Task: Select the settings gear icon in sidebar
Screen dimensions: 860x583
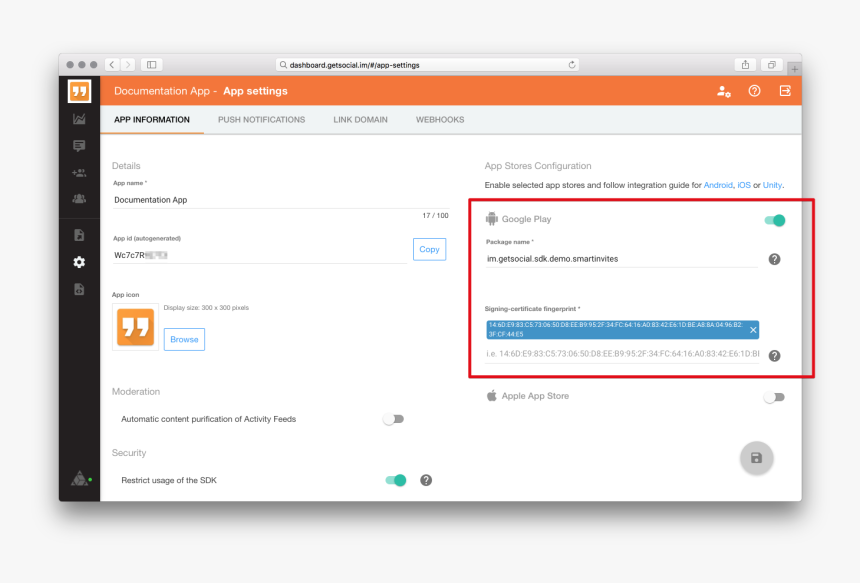Action: tap(79, 262)
